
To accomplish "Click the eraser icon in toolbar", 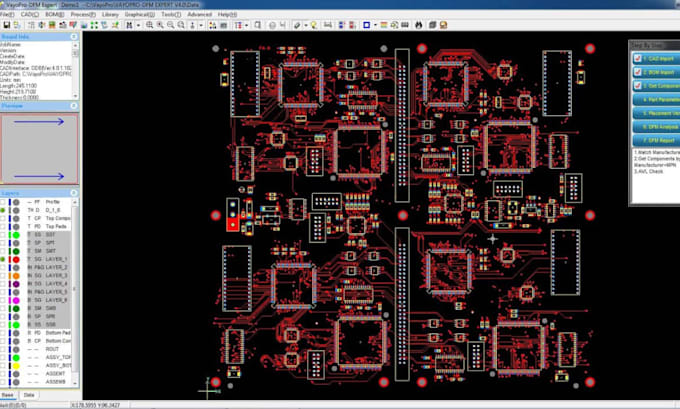I will pyautogui.click(x=297, y=25).
